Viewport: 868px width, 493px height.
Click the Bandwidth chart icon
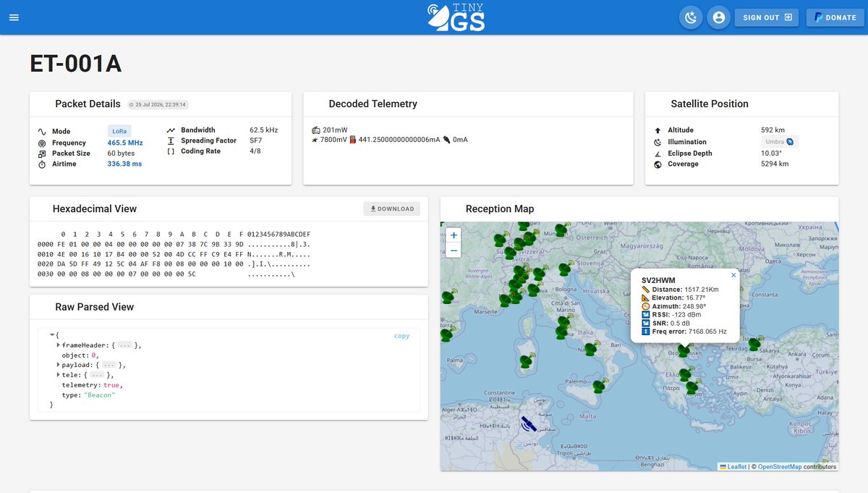[171, 130]
